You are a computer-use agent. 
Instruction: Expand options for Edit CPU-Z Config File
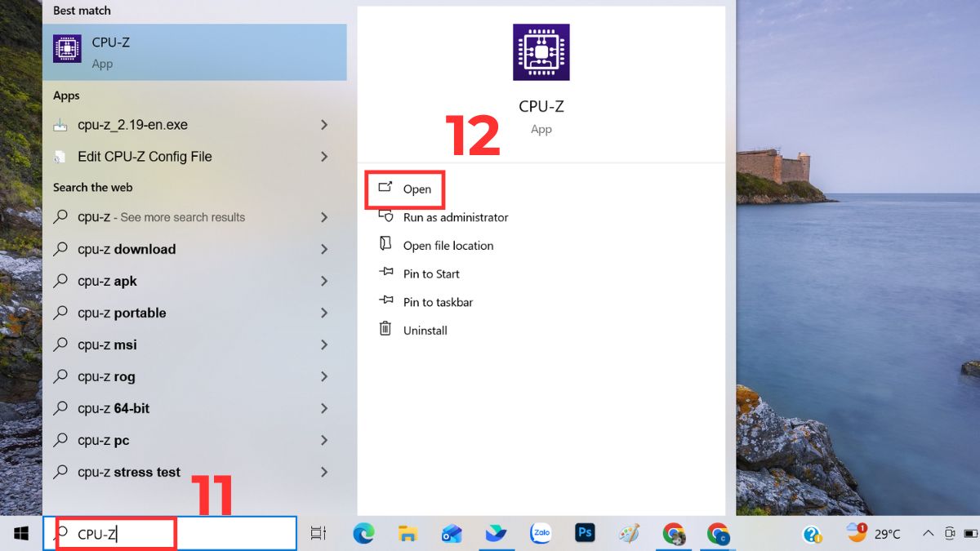click(x=324, y=157)
